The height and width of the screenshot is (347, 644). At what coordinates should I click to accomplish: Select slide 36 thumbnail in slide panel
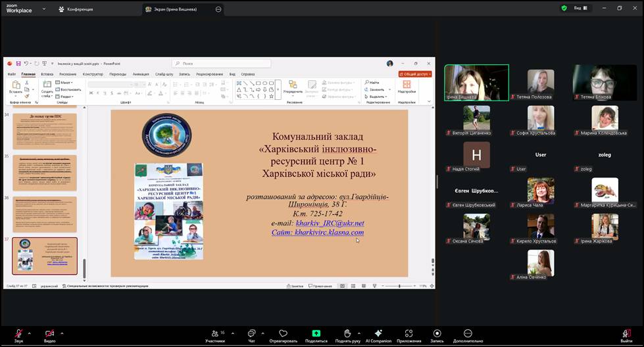[45, 214]
